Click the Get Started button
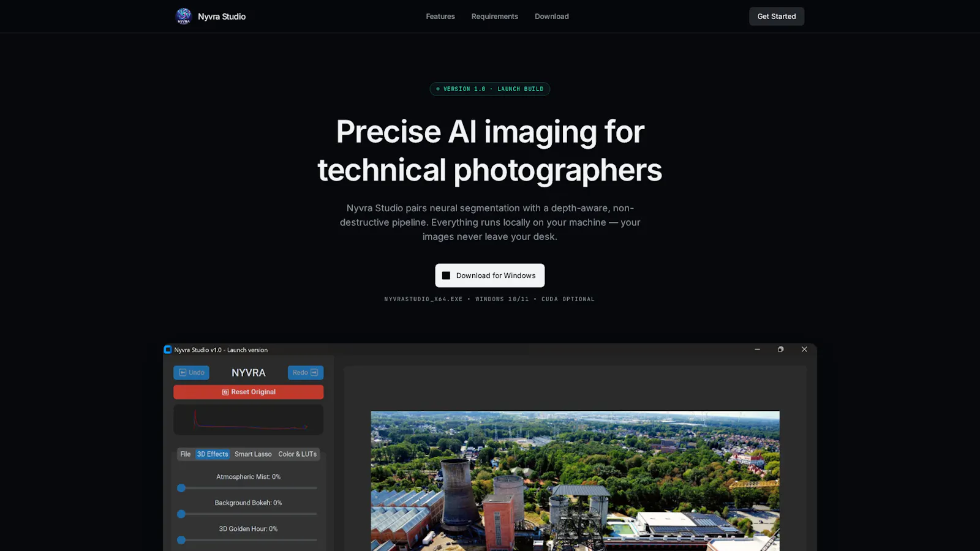This screenshot has width=980, height=551. point(776,17)
